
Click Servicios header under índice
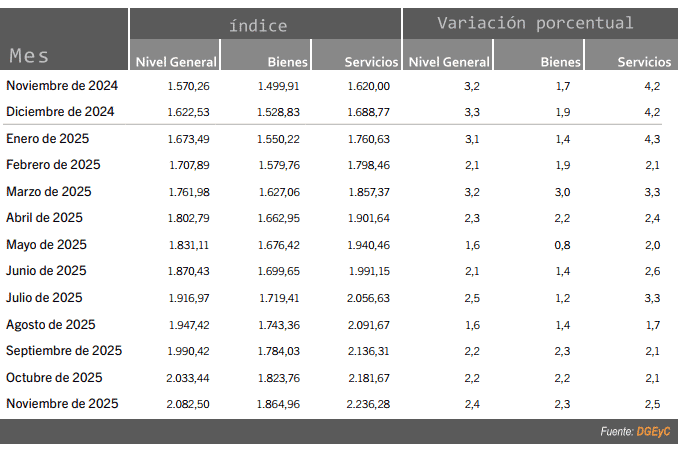[x=371, y=62]
